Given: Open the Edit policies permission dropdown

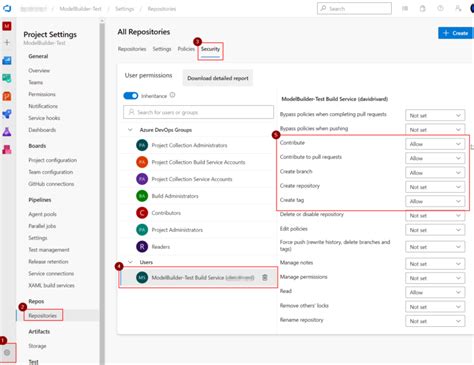Looking at the screenshot, I should 435,230.
